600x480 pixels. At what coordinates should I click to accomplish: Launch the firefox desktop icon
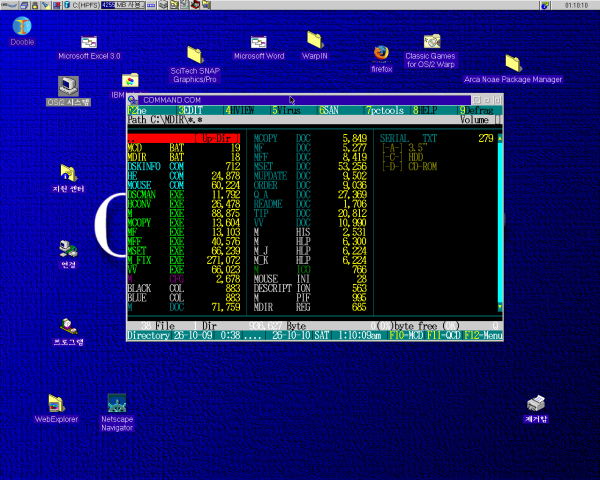pos(381,53)
